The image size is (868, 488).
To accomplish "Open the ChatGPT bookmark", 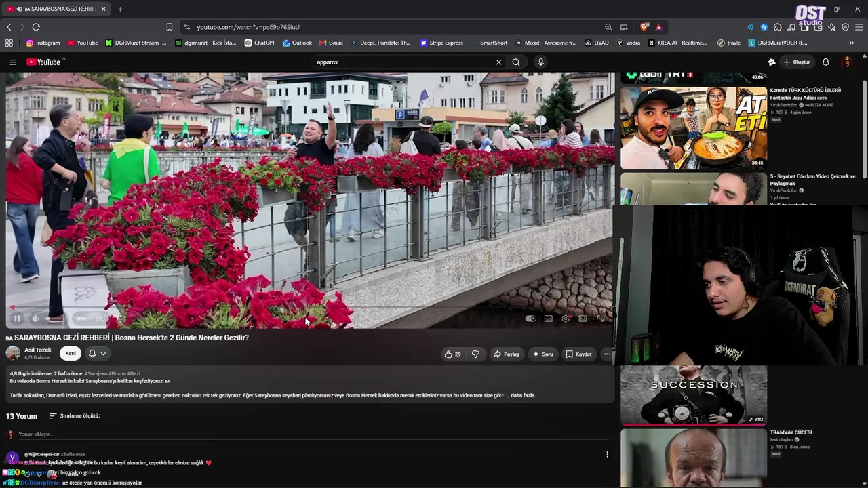I will coord(259,43).
